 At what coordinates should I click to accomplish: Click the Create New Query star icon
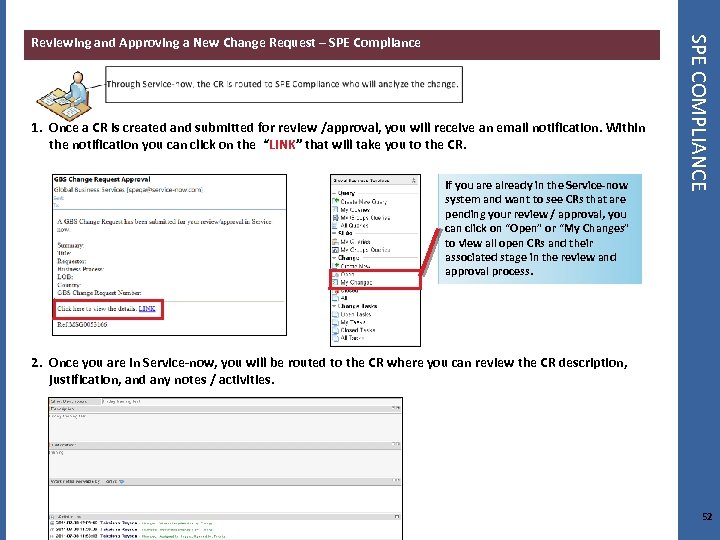click(336, 201)
